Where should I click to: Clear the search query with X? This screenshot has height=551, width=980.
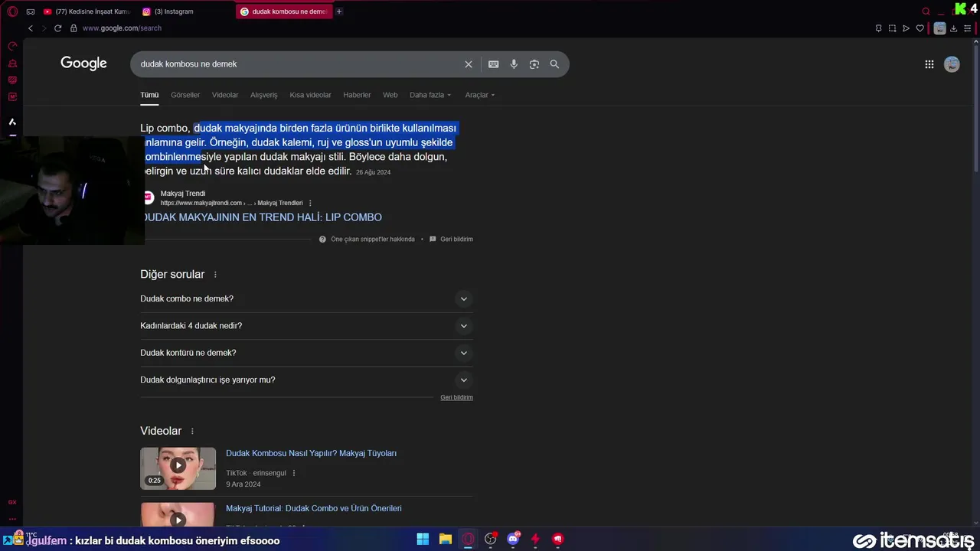pos(469,64)
